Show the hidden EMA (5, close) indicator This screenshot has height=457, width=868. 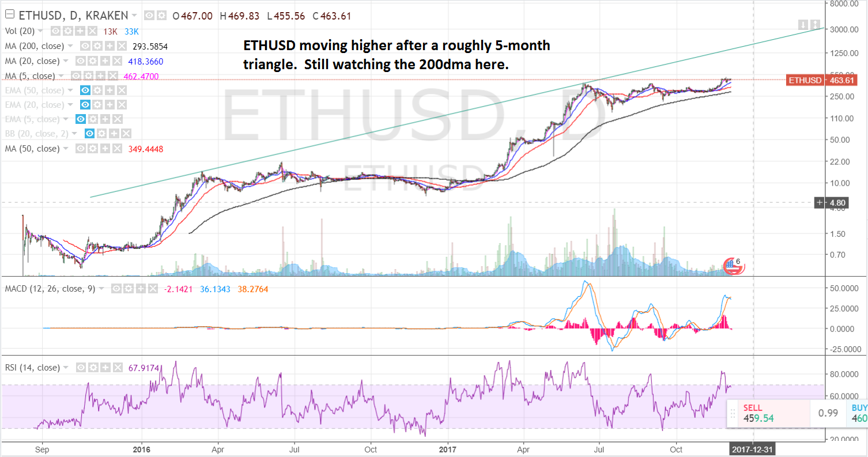pos(81,119)
